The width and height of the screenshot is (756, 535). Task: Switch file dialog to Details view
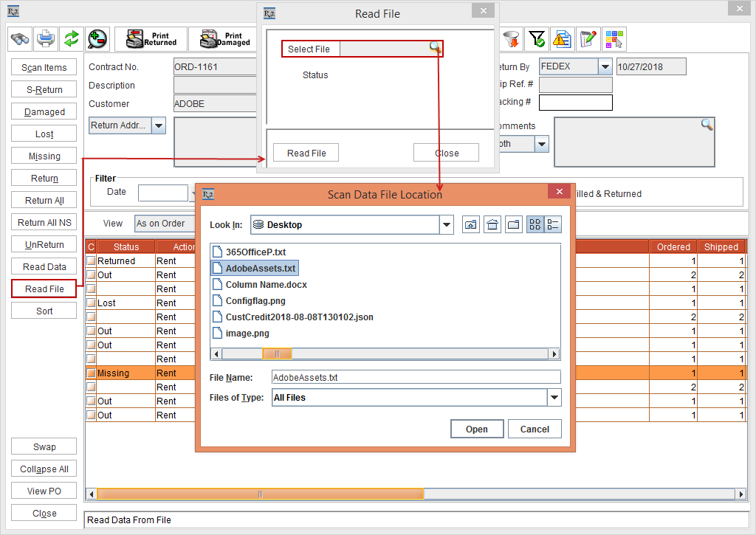[x=553, y=225]
